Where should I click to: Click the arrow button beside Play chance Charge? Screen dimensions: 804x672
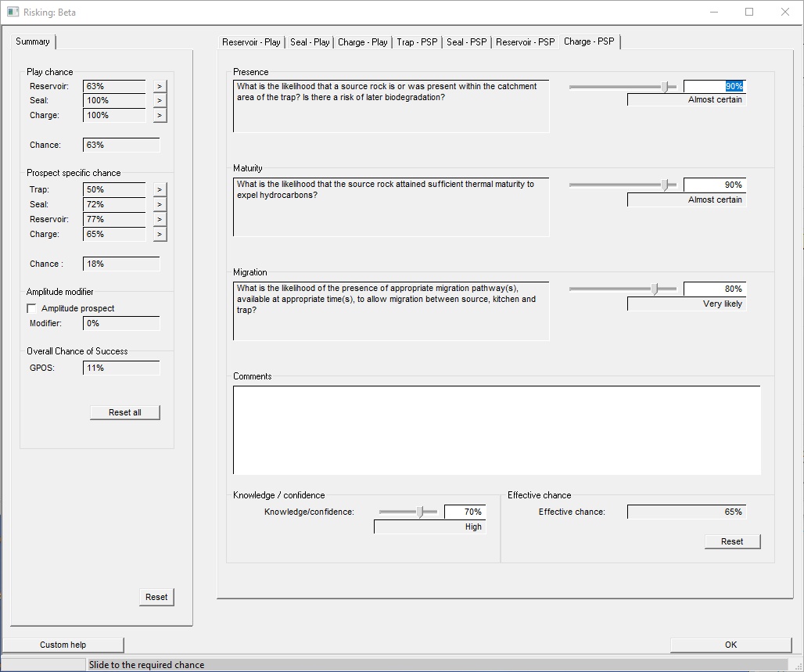click(160, 115)
